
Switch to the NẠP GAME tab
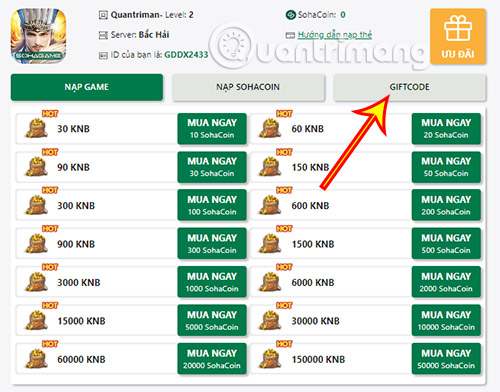pos(87,87)
